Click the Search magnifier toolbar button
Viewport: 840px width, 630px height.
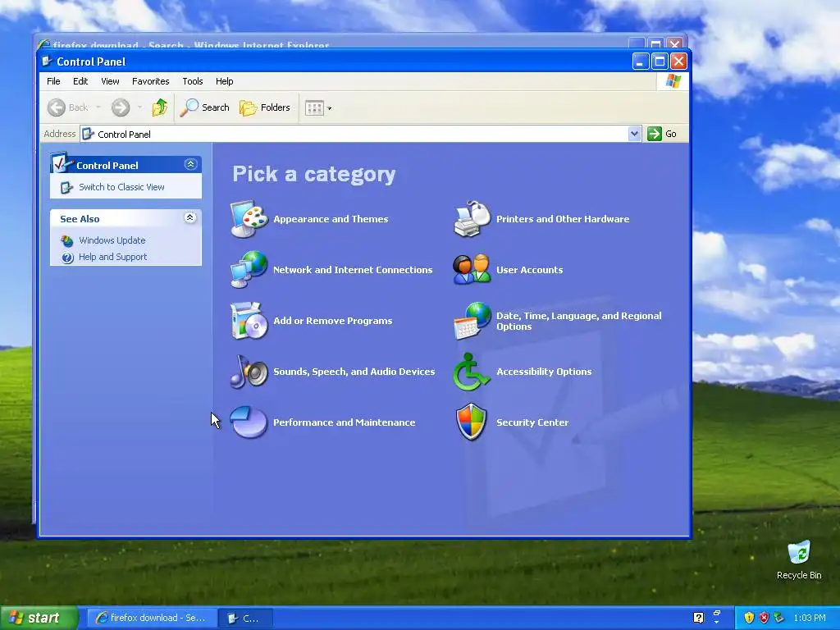[x=204, y=107]
